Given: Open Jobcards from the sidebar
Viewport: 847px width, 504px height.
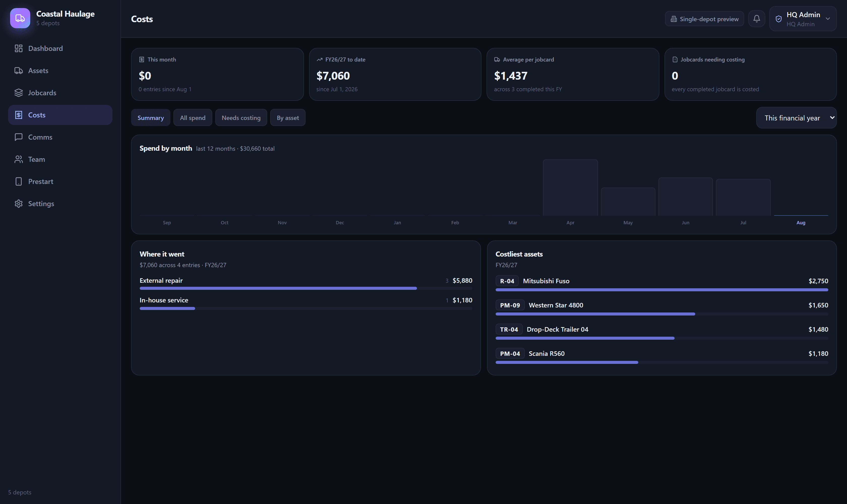Looking at the screenshot, I should point(60,93).
